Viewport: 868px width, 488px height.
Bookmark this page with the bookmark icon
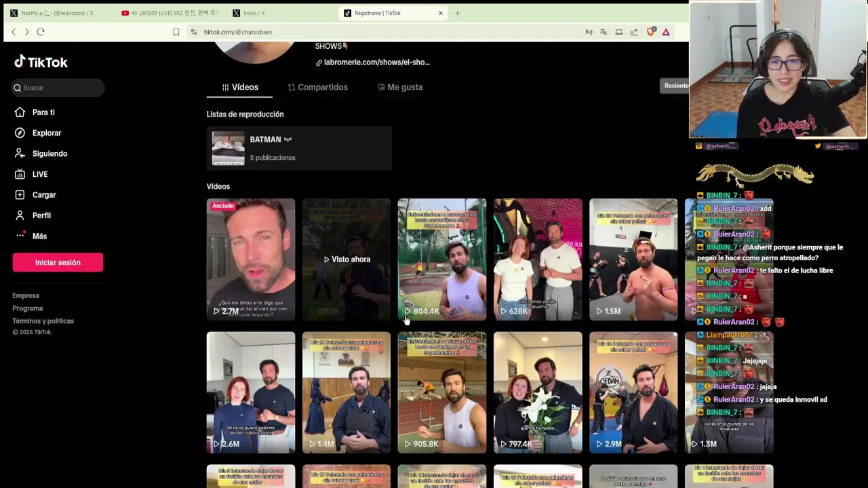click(x=176, y=32)
